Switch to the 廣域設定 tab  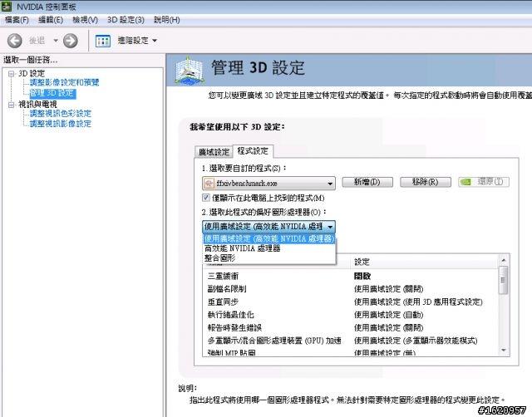pyautogui.click(x=214, y=152)
